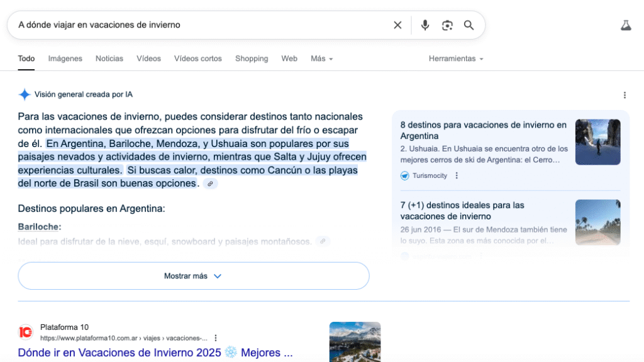Click the plataforma10.com.ar URL breadcrumb
The image size is (644, 362).
(124, 338)
